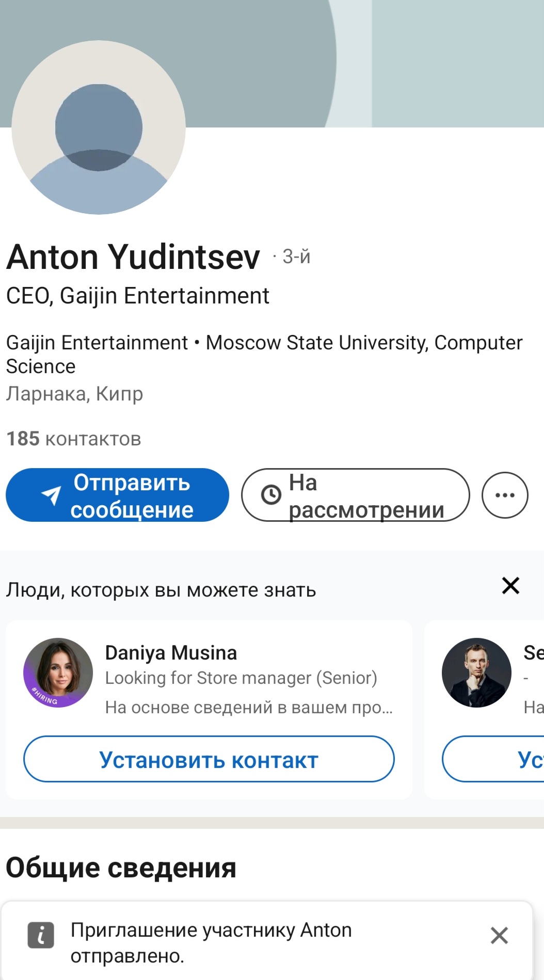Dismiss the people you may know section
Image resolution: width=544 pixels, height=980 pixels.
click(510, 586)
